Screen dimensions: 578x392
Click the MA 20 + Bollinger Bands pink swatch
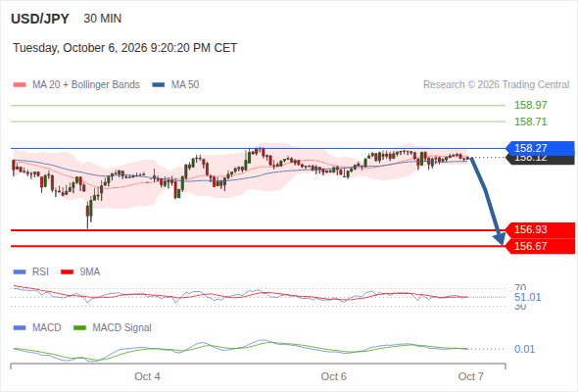click(20, 85)
